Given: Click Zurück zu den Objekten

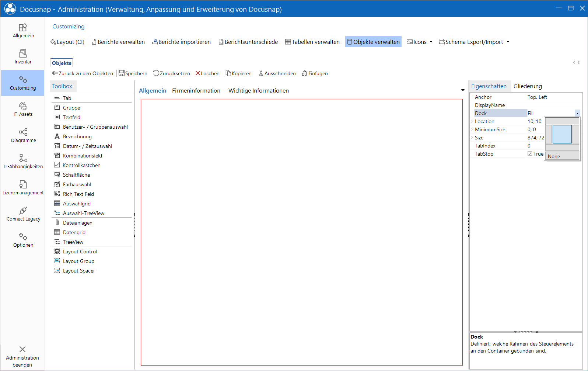Looking at the screenshot, I should 83,73.
